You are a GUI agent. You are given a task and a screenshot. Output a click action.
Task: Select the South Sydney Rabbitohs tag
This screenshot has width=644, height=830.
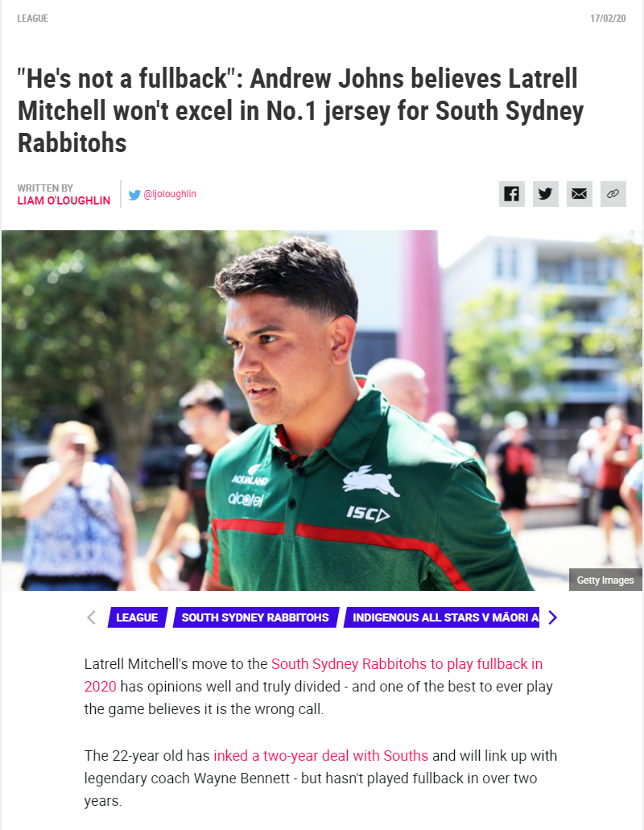pyautogui.click(x=256, y=617)
